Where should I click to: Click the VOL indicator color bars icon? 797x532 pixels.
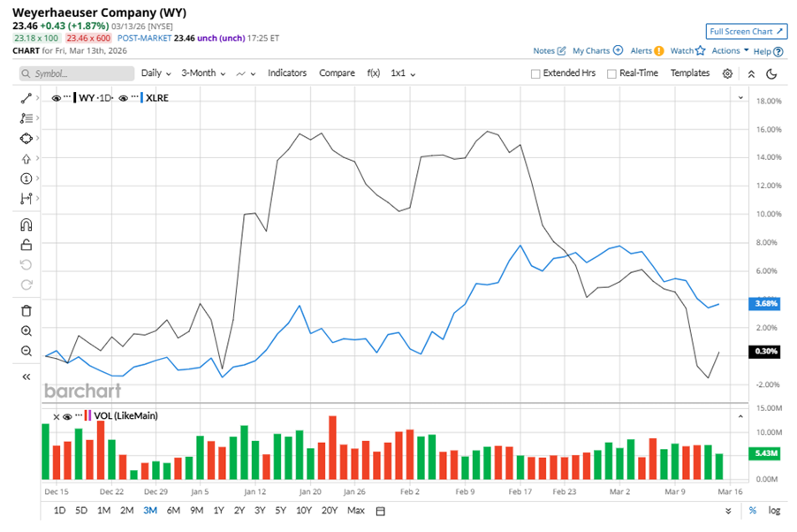(x=87, y=416)
